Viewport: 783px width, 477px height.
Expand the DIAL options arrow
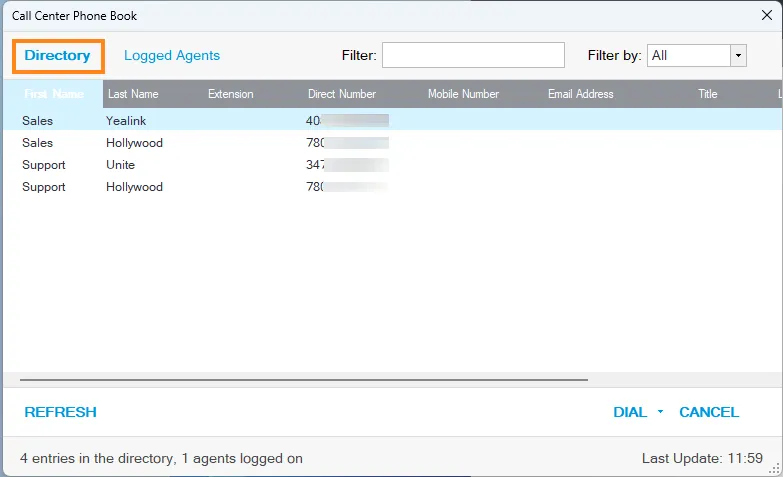point(660,412)
